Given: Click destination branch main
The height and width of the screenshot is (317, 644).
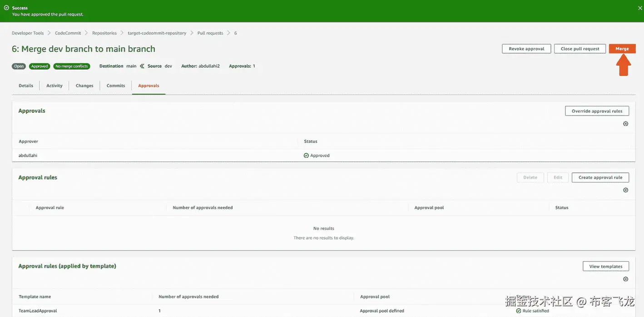Looking at the screenshot, I should pos(131,66).
